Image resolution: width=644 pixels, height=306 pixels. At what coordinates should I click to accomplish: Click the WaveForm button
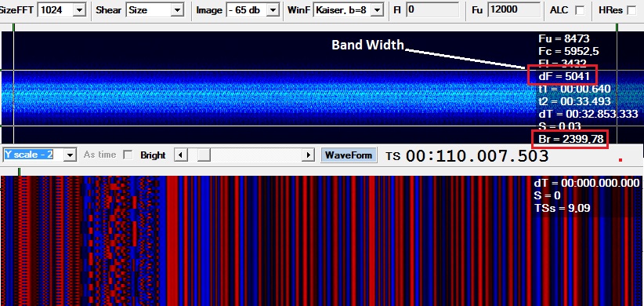click(x=349, y=155)
